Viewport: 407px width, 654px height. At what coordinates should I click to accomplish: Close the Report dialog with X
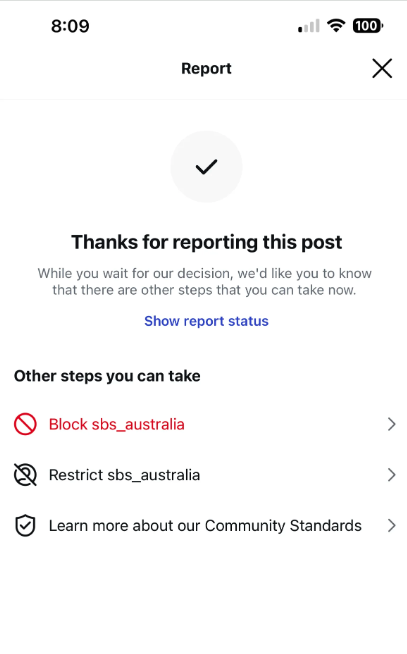(382, 68)
